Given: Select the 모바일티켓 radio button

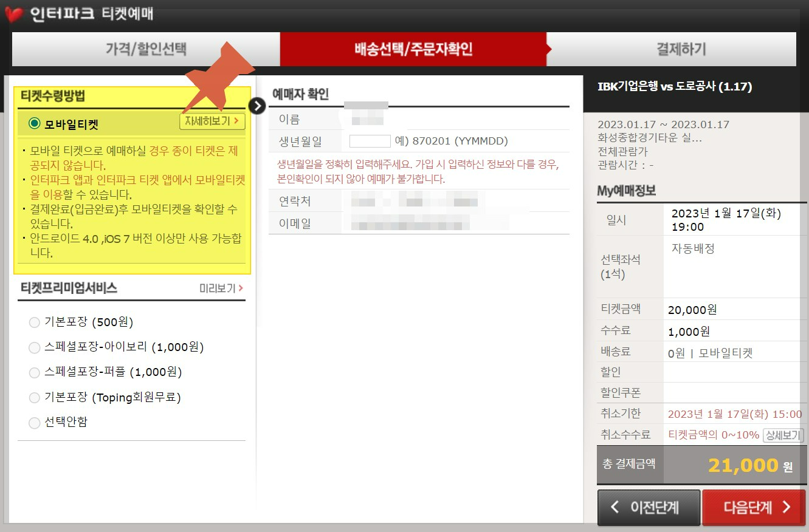Looking at the screenshot, I should pos(35,124).
